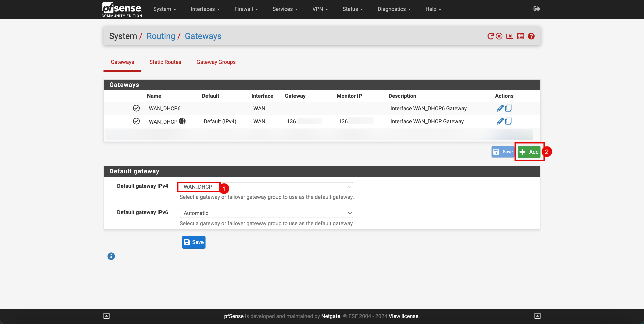Click the Save button under Default gateway
The width and height of the screenshot is (644, 324).
pyautogui.click(x=194, y=242)
